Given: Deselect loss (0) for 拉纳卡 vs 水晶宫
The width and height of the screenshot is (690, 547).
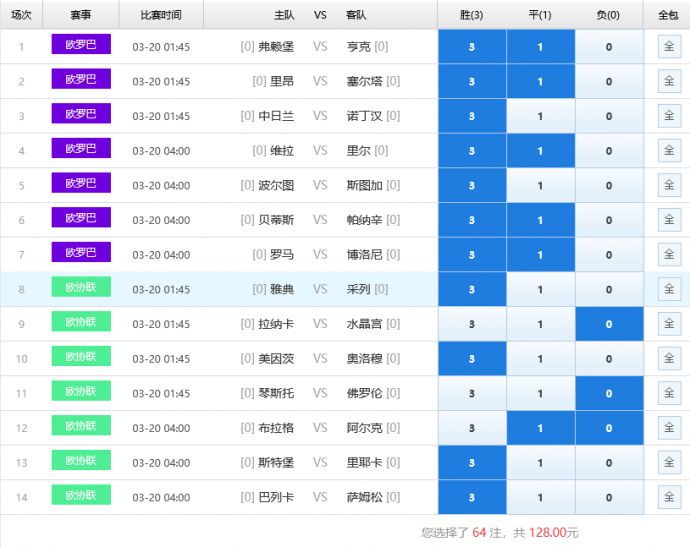Looking at the screenshot, I should (x=609, y=324).
